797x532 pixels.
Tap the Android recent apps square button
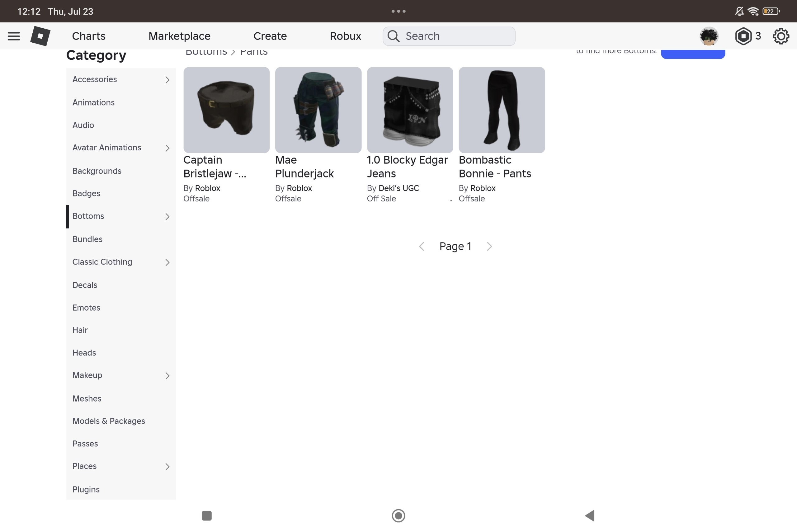[x=207, y=516]
